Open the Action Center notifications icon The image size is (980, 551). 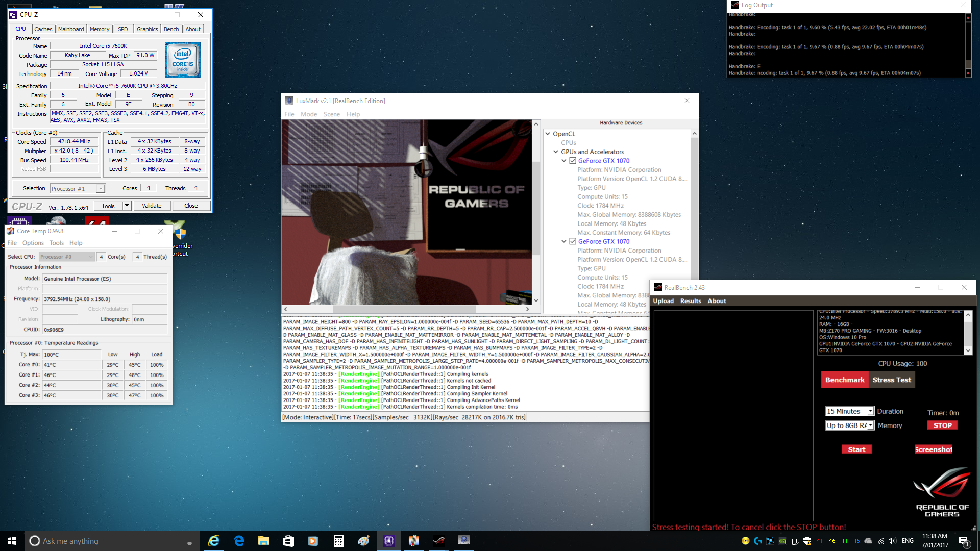point(964,541)
